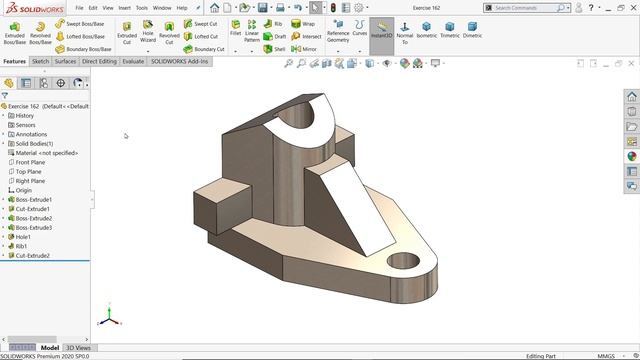This screenshot has height=360, width=640.
Task: Expand Solid Bodies(1) folder
Action: (4, 144)
